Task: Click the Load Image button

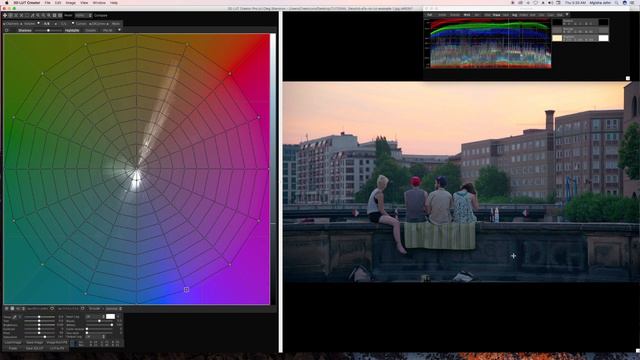Action: 13,342
